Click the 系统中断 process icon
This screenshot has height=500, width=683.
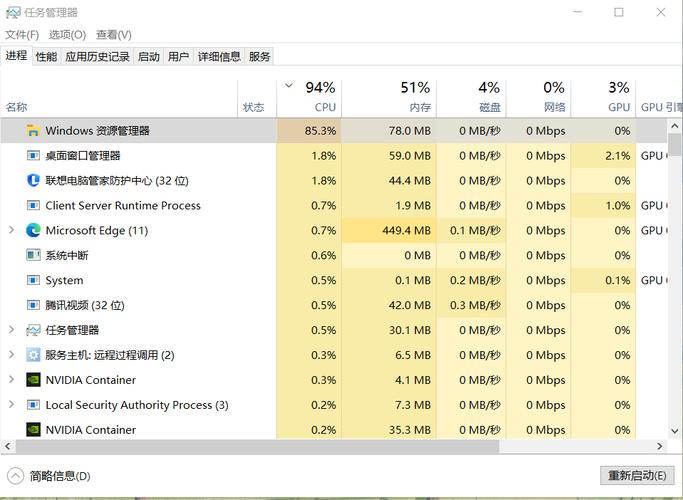(33, 255)
